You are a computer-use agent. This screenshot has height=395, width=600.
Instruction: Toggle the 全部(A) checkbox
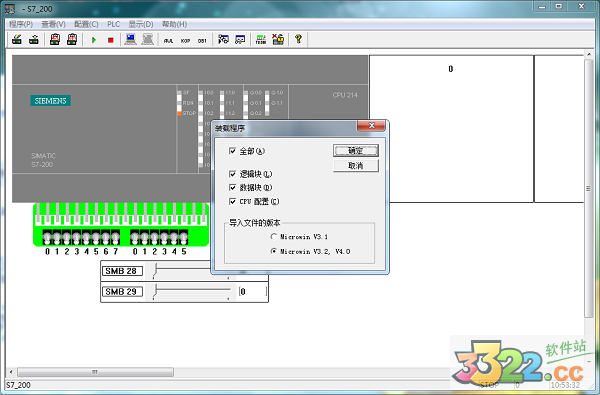tap(232, 151)
